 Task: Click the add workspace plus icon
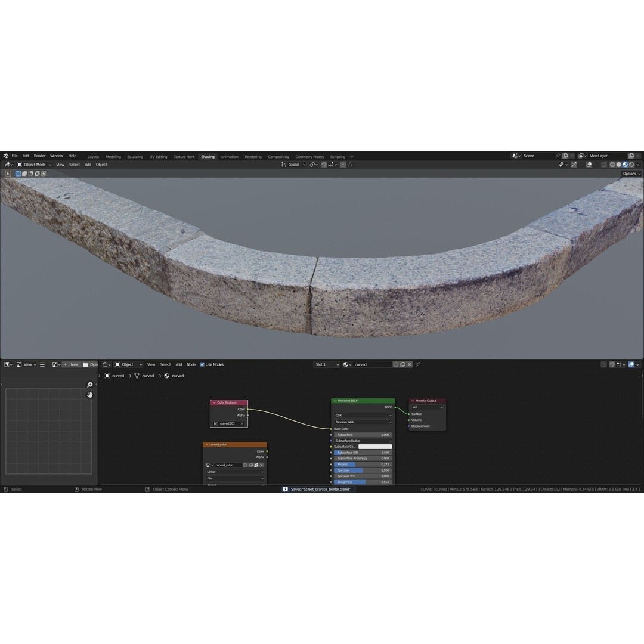click(x=352, y=156)
